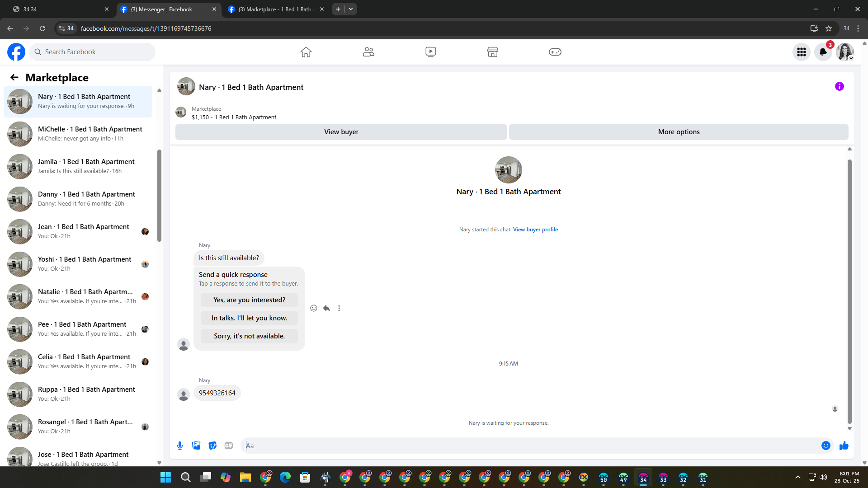Screen dimensions: 868x488
Task: Send quick reply 'Yes, are you interested?'
Action: [249, 300]
